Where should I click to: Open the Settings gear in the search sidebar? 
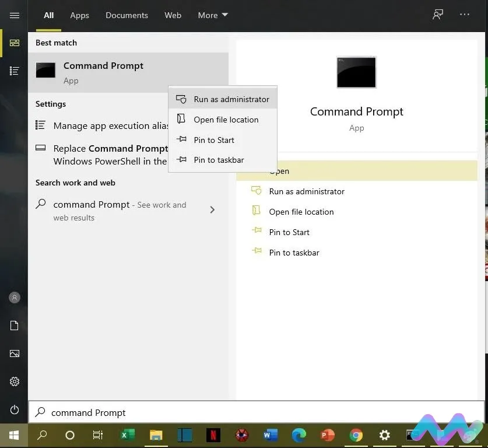(x=14, y=381)
